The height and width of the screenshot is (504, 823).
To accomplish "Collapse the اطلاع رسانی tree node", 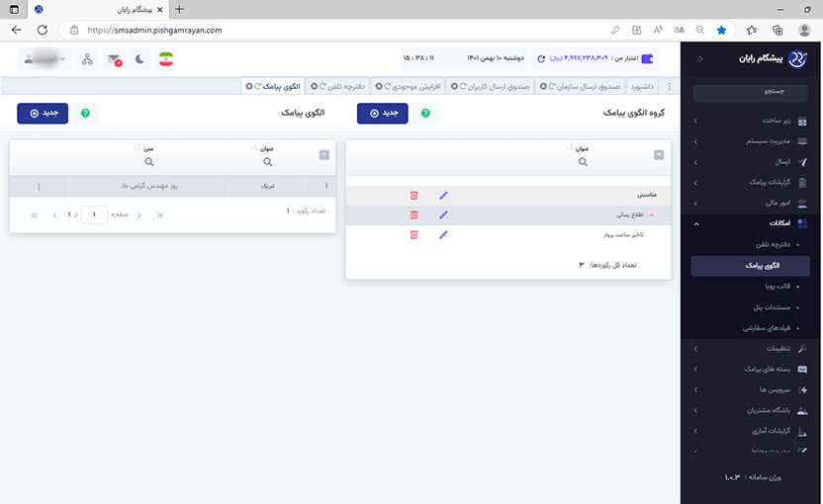I will pyautogui.click(x=651, y=215).
